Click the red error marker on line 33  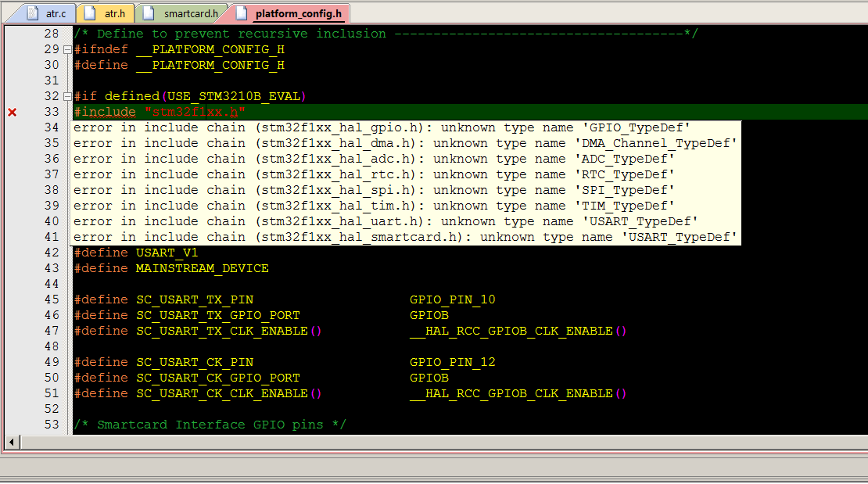pos(13,113)
